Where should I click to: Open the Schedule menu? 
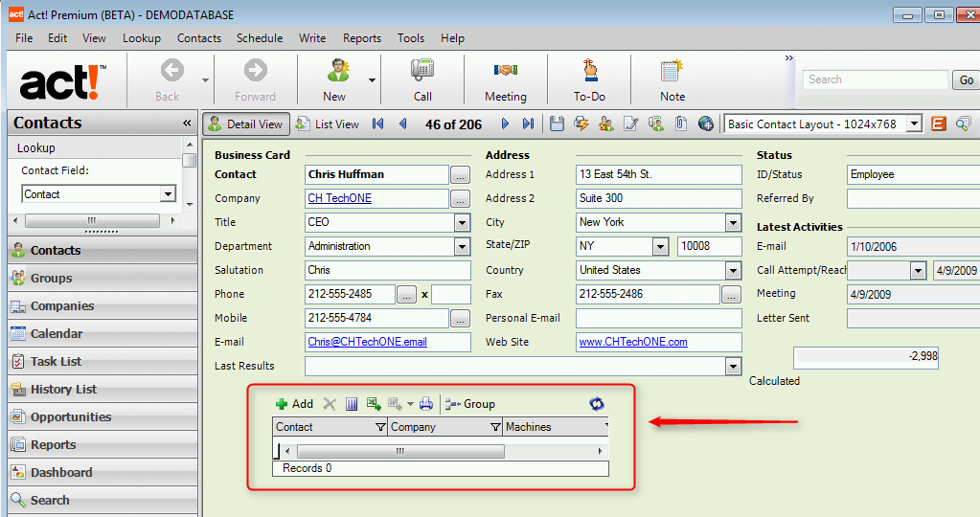pos(260,38)
